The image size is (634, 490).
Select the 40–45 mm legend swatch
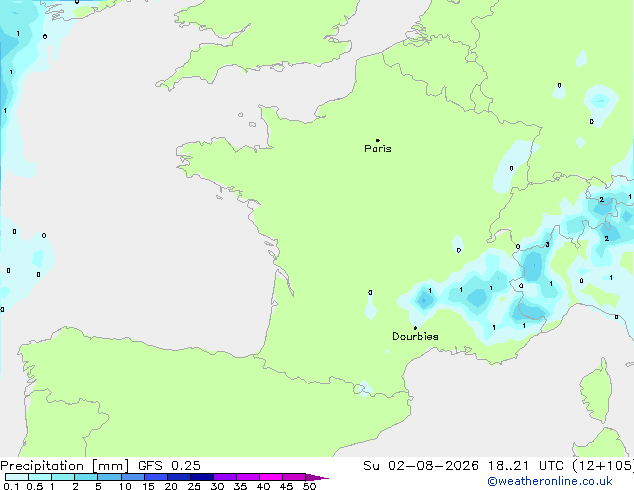pos(271,477)
